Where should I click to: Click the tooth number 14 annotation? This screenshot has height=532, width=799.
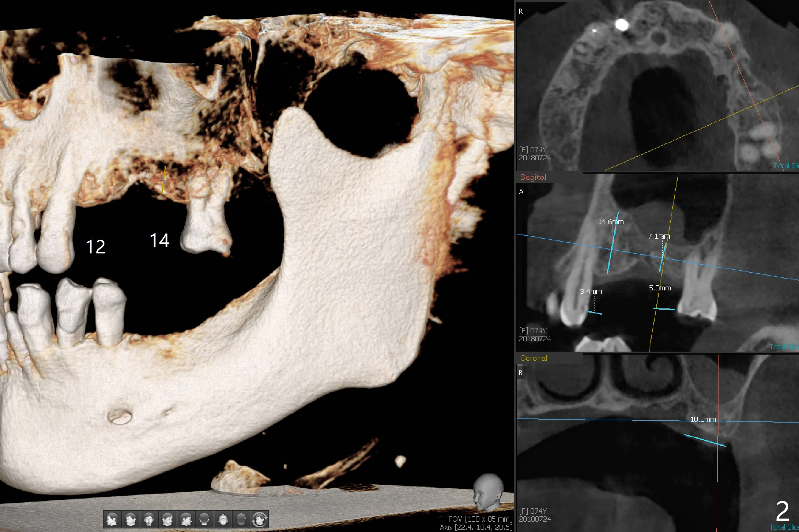click(x=160, y=240)
